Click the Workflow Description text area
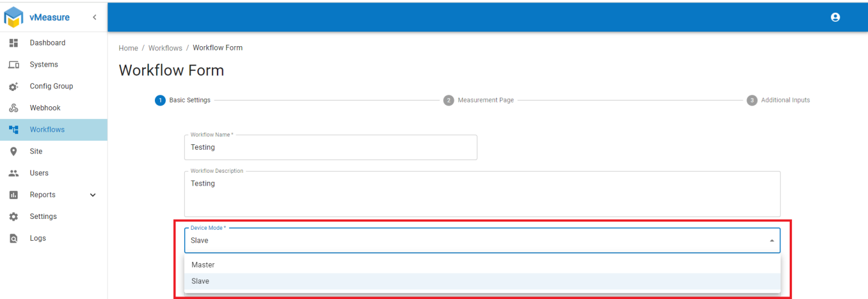This screenshot has height=299, width=868. click(482, 194)
